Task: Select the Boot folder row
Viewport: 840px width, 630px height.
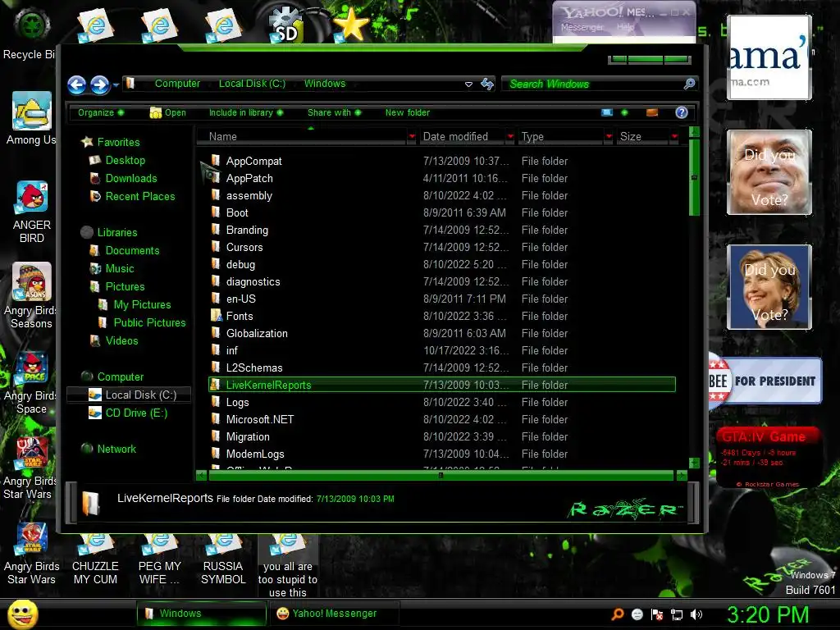Action: click(442, 212)
